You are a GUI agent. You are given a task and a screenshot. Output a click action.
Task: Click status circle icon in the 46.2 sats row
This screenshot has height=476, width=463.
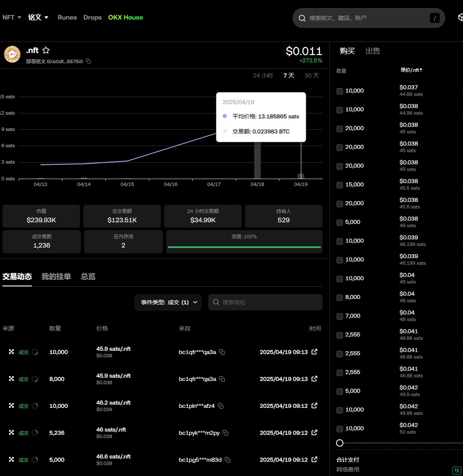pos(35,406)
